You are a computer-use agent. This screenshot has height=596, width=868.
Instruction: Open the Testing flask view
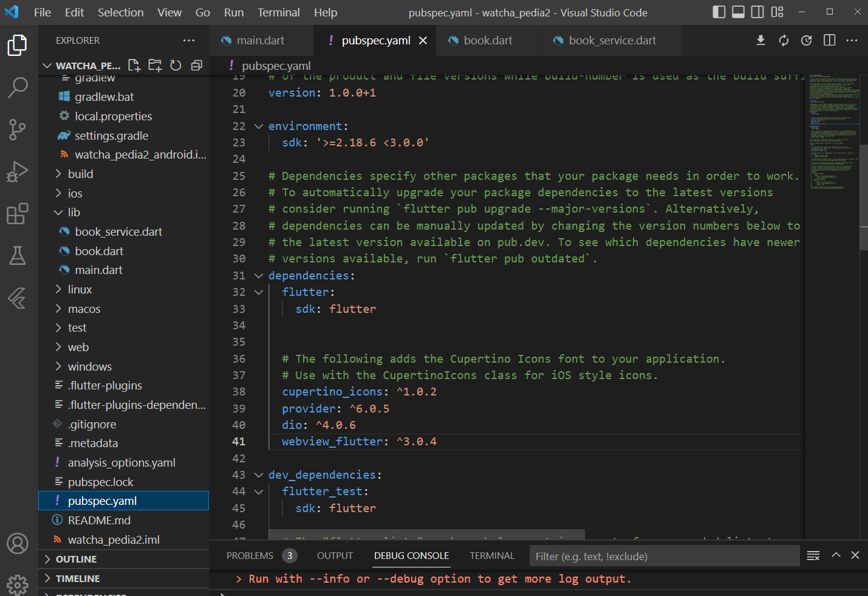(x=17, y=256)
